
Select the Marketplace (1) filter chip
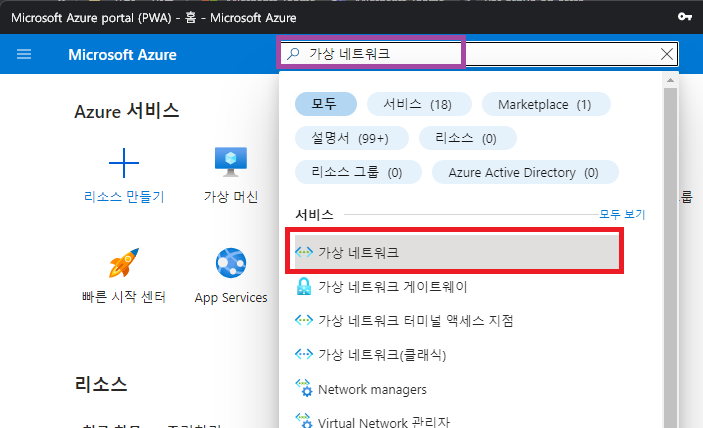pyautogui.click(x=546, y=104)
